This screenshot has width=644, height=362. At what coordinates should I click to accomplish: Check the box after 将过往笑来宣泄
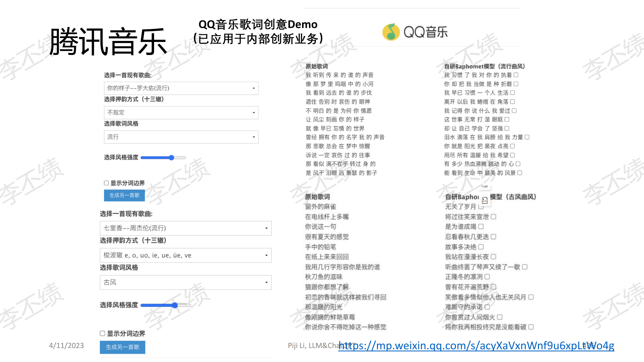click(493, 217)
